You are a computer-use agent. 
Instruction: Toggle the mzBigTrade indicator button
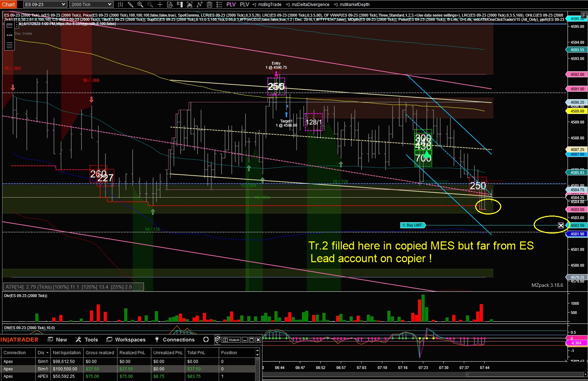(x=267, y=5)
